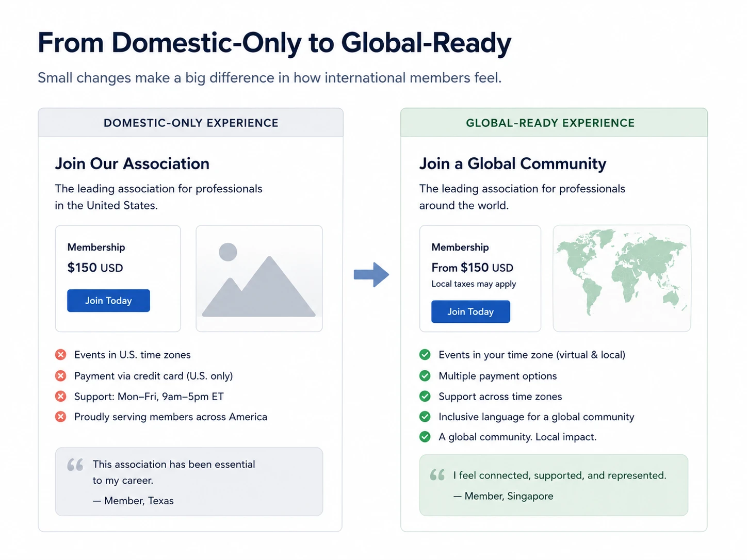Image resolution: width=747 pixels, height=560 pixels.
Task: Click Join Today under From $150 USD
Action: pos(470,311)
